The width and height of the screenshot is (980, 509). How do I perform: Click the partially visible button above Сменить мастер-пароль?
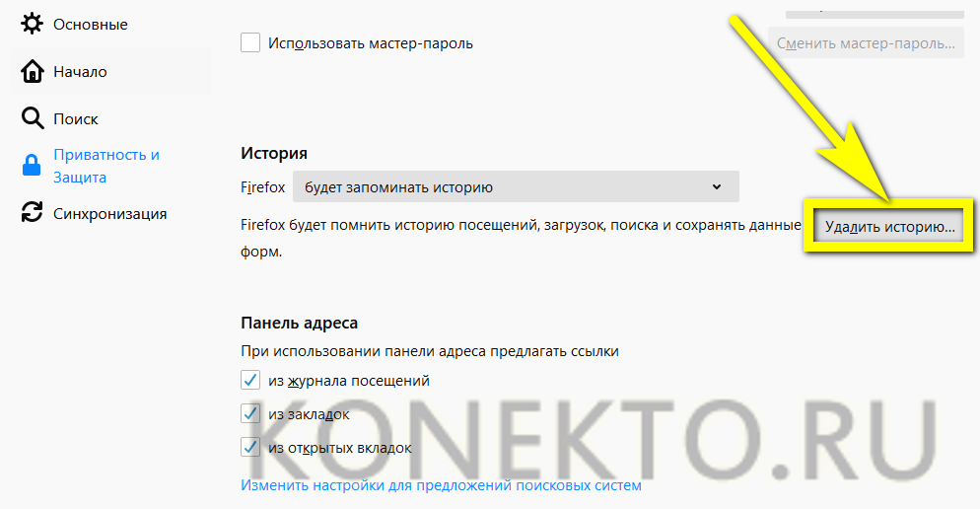click(x=874, y=9)
